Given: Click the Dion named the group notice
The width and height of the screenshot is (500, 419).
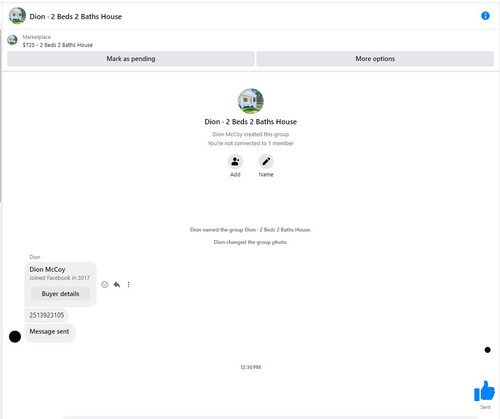Looking at the screenshot, I should (x=251, y=230).
